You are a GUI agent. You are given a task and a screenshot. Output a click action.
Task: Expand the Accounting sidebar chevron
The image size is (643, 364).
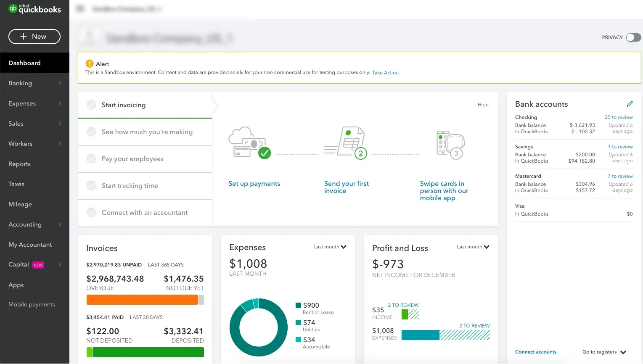tap(59, 224)
